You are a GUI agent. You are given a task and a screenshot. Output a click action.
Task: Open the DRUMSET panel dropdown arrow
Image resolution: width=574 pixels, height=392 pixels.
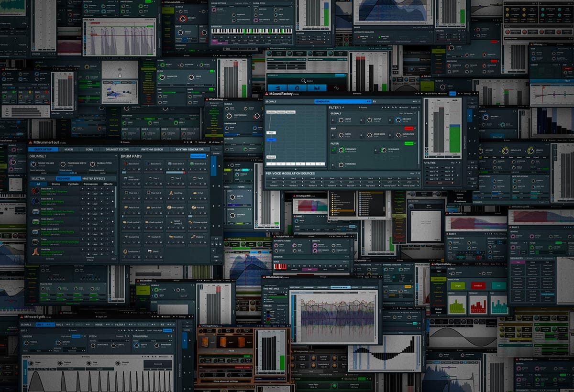click(x=116, y=156)
